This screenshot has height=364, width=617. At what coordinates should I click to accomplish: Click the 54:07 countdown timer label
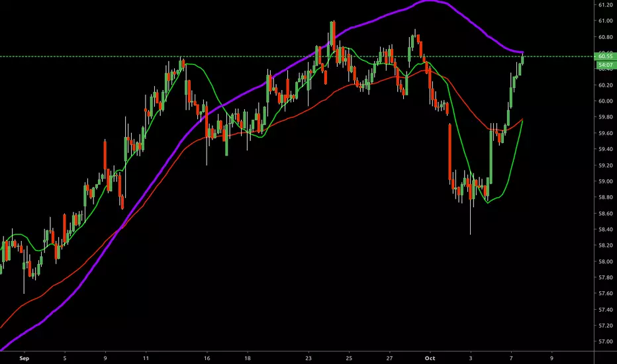tap(605, 65)
